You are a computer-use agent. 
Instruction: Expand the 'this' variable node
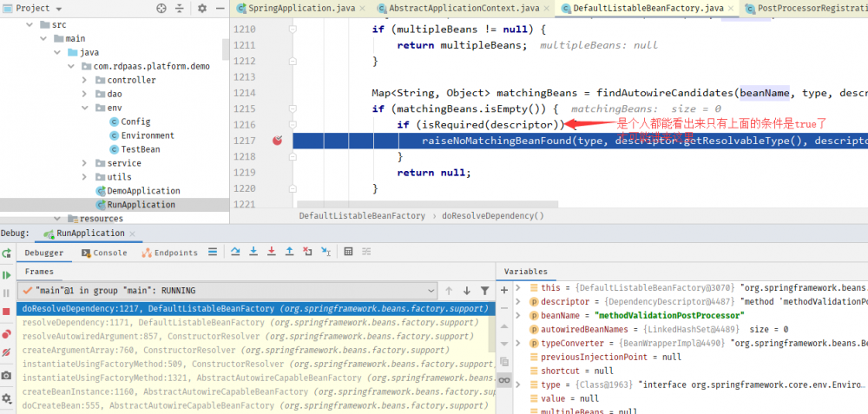click(x=518, y=288)
